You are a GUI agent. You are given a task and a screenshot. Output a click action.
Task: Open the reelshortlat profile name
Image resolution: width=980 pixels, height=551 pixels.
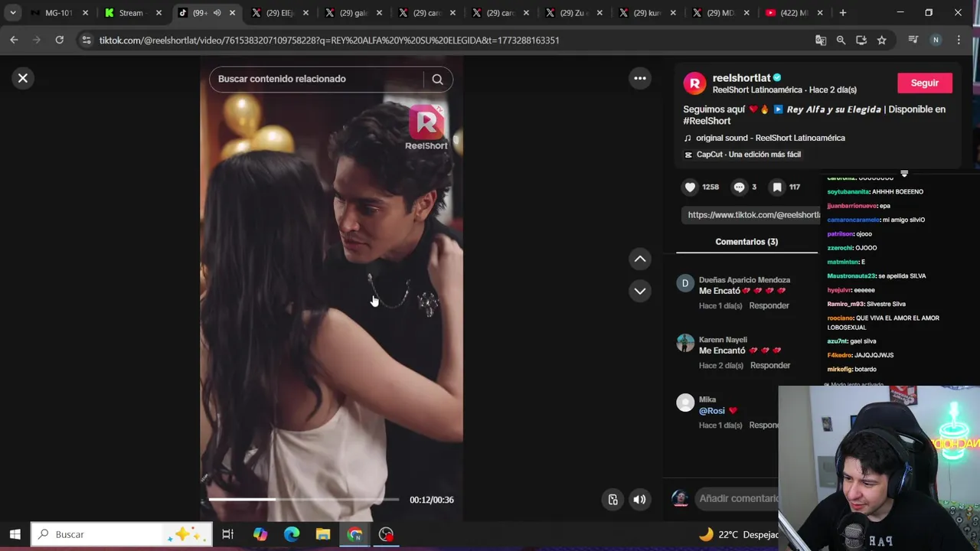(741, 77)
